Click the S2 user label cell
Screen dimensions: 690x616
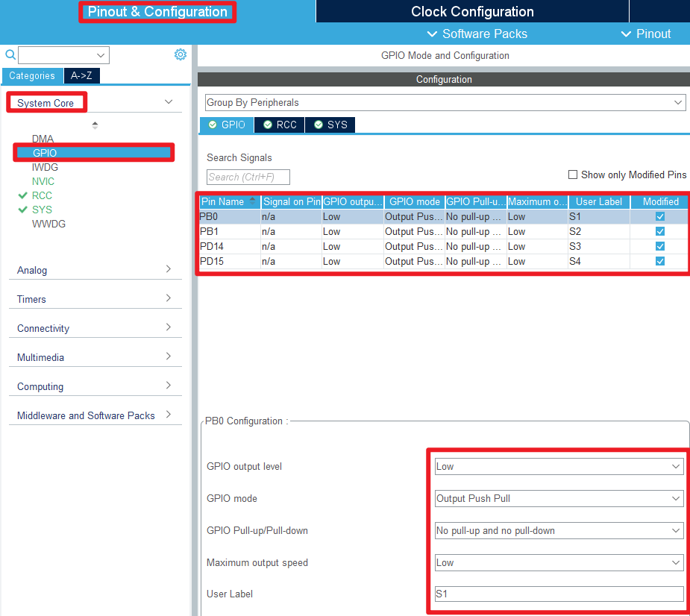[598, 231]
